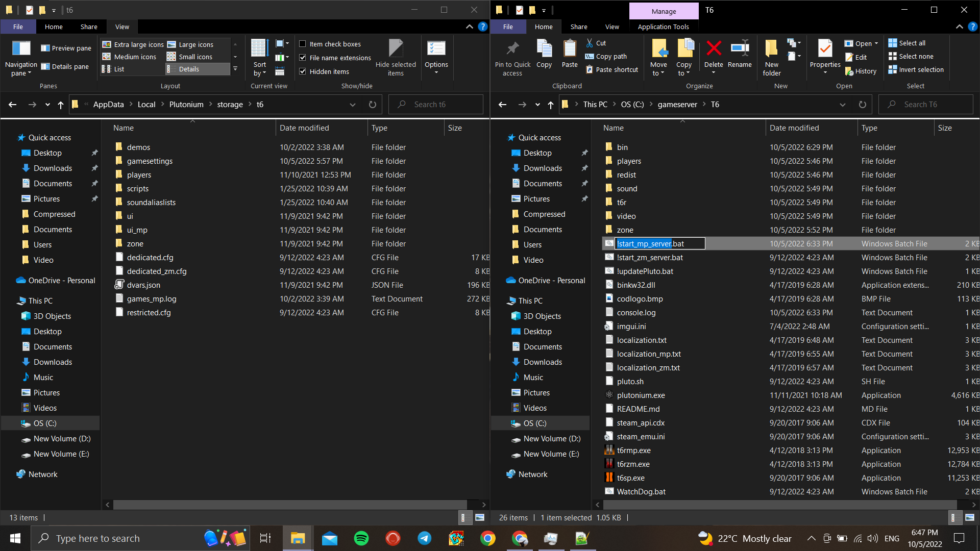Open Spotify from taskbar

click(x=361, y=538)
